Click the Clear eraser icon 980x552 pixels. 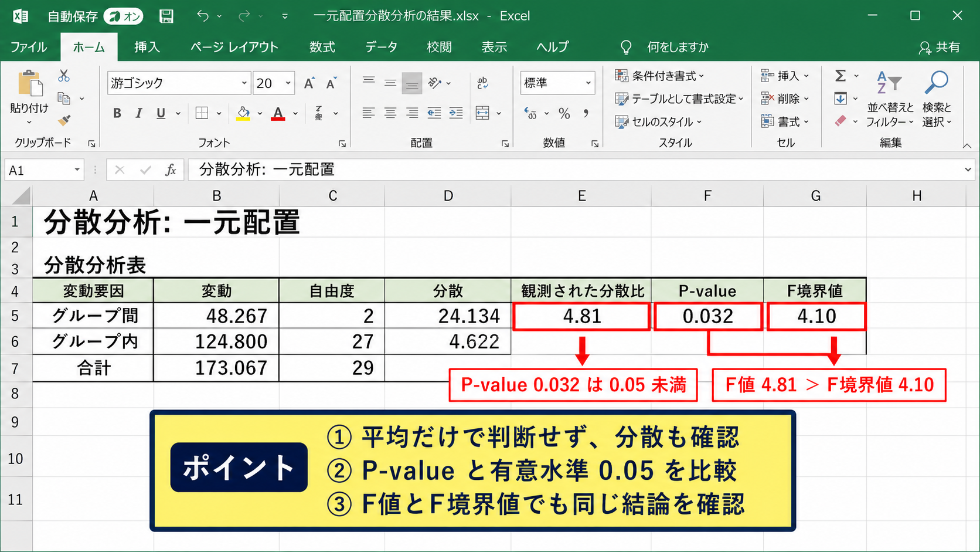pos(841,121)
